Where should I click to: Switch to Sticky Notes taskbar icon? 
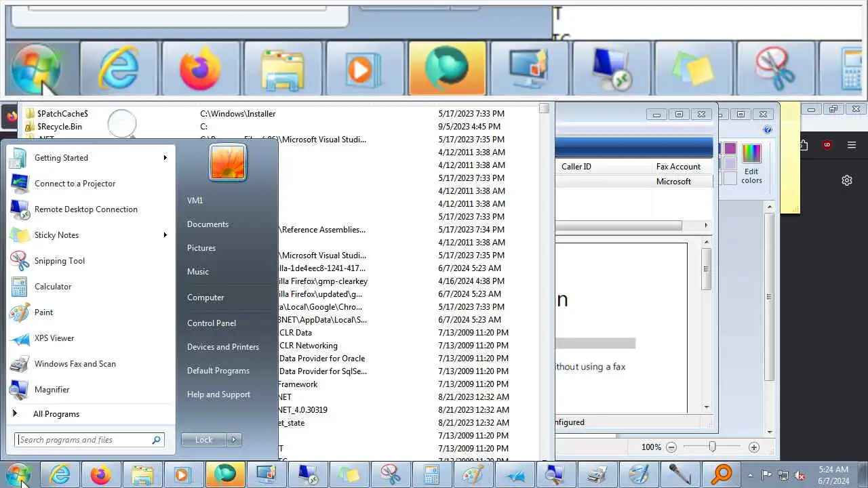click(x=349, y=475)
